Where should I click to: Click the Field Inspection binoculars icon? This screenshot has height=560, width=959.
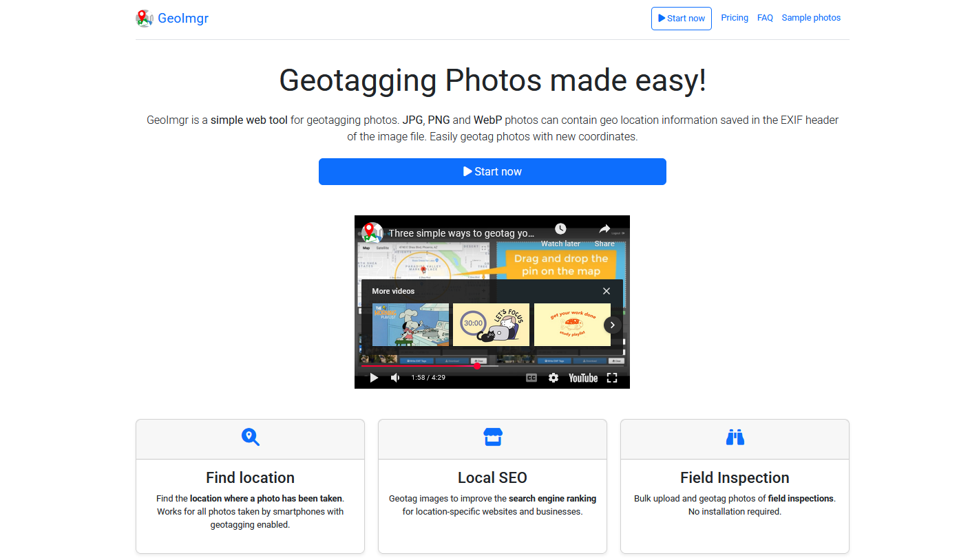pos(735,437)
